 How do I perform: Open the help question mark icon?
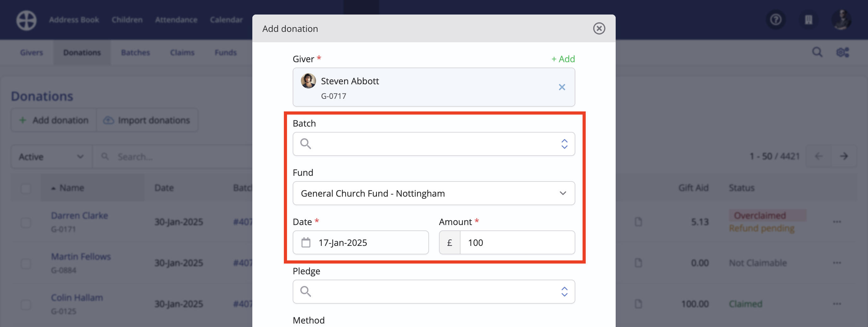[x=776, y=20]
